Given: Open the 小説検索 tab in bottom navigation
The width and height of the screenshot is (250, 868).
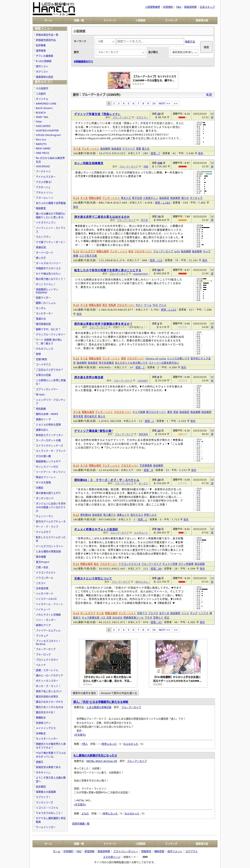Looking at the screenshot, I should coord(140,843).
